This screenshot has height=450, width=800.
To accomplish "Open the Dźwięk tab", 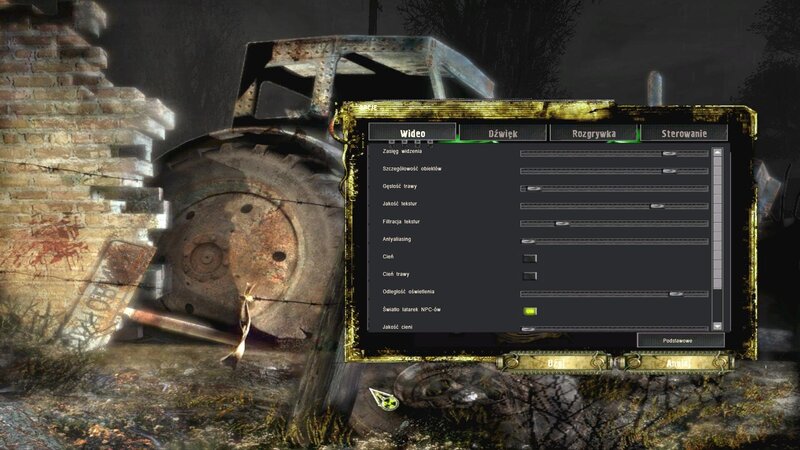I will (x=502, y=133).
